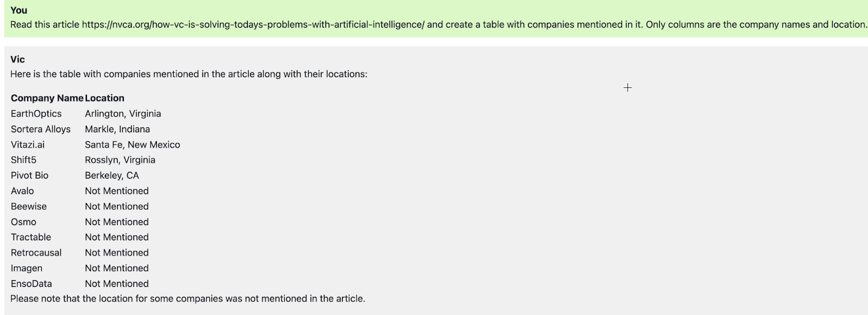
Task: Click the 'Vic' sender name
Action: coord(17,60)
